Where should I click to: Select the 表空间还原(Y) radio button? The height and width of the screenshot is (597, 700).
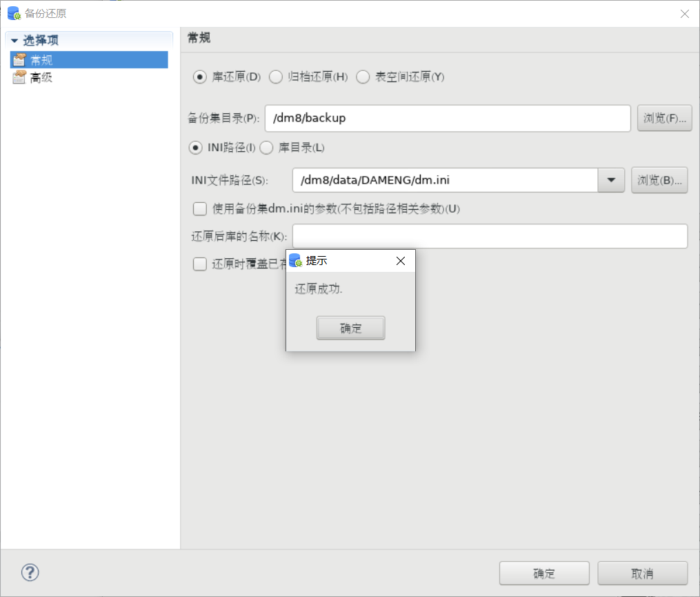click(x=363, y=77)
